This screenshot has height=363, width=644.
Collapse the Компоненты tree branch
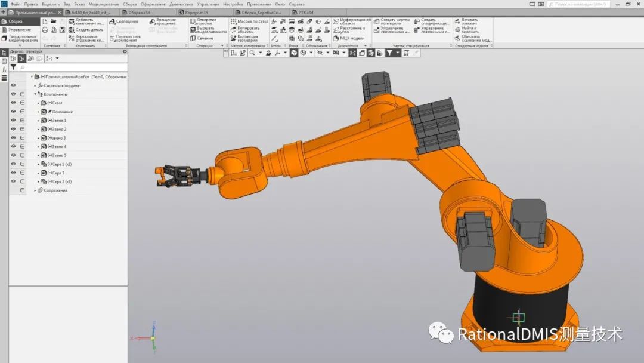(35, 94)
